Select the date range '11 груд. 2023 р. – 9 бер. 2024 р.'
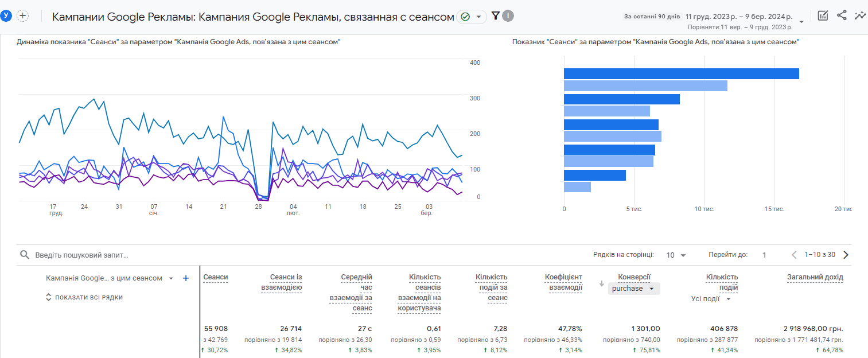868x358 pixels. (x=739, y=16)
